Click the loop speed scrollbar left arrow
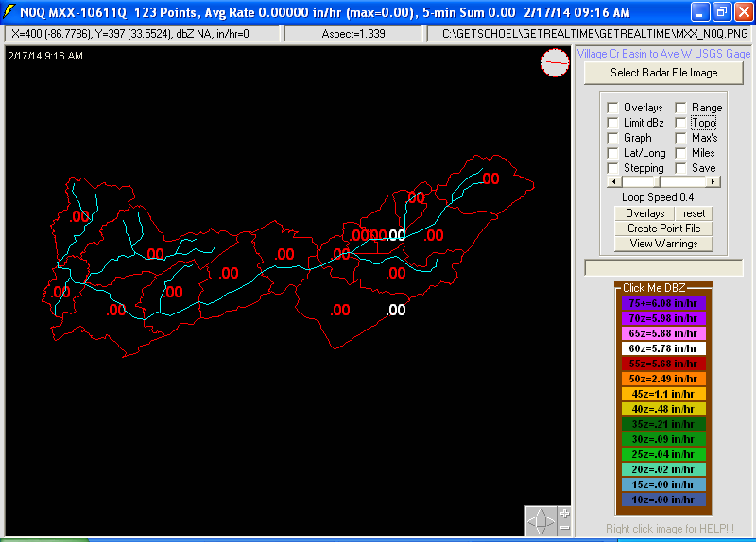 [612, 181]
